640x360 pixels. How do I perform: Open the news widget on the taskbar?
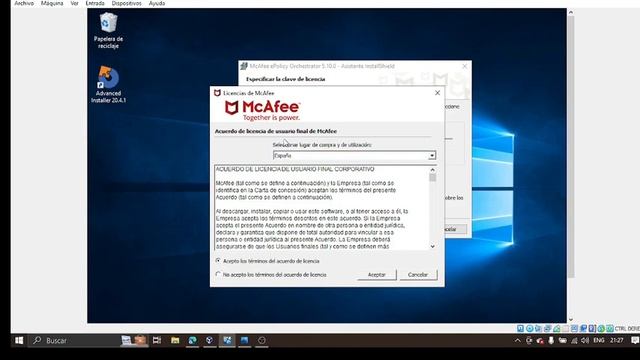(x=133, y=340)
